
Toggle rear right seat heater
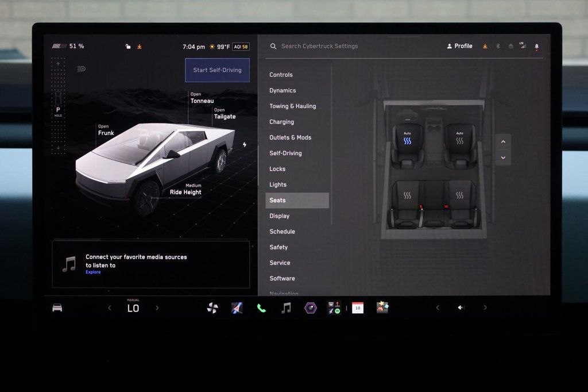460,195
